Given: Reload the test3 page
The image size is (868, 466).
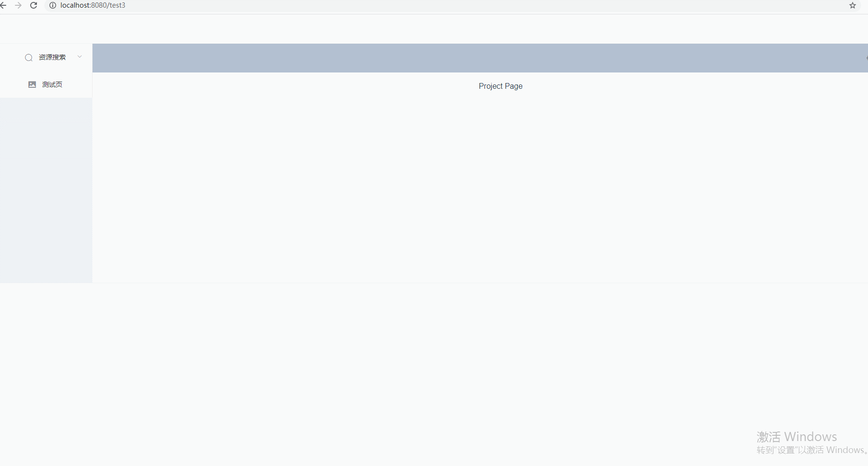Looking at the screenshot, I should point(33,5).
